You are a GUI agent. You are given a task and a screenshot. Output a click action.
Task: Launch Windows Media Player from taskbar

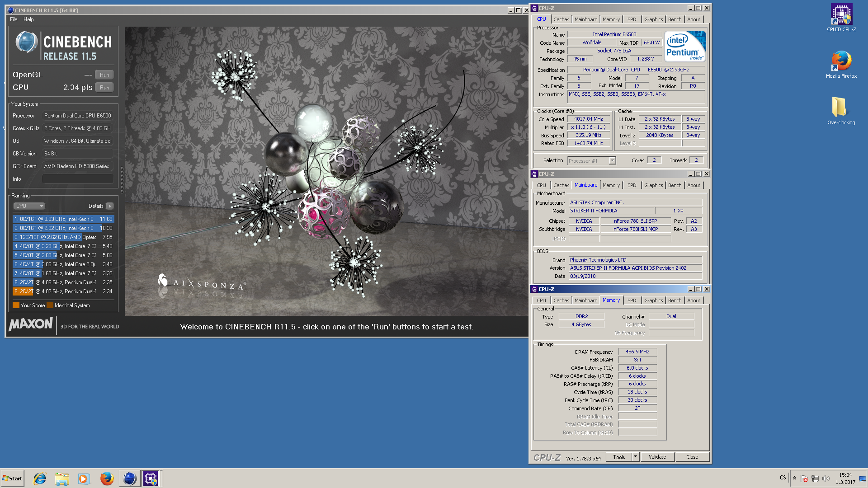pyautogui.click(x=84, y=479)
